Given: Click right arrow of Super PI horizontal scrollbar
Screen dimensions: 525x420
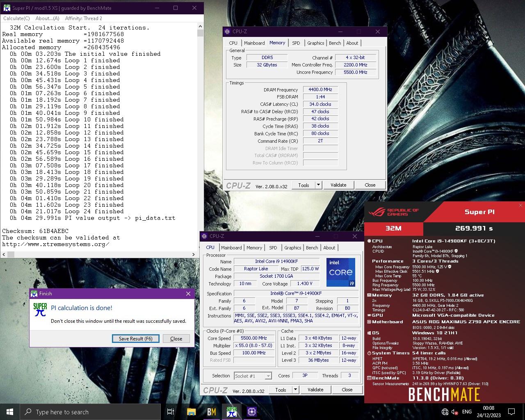Looking at the screenshot, I should tap(194, 254).
